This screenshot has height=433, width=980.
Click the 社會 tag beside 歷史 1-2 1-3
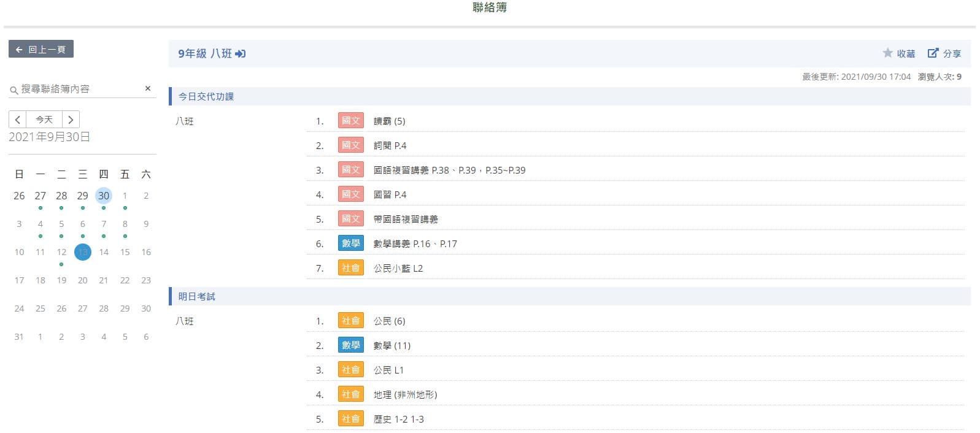351,419
